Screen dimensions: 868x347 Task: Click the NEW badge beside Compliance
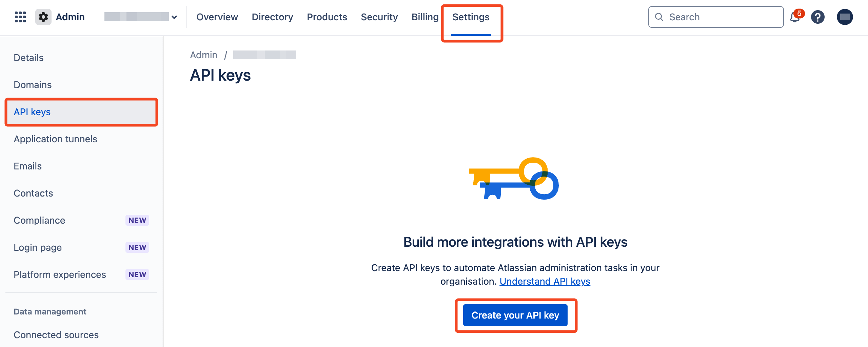(x=137, y=220)
